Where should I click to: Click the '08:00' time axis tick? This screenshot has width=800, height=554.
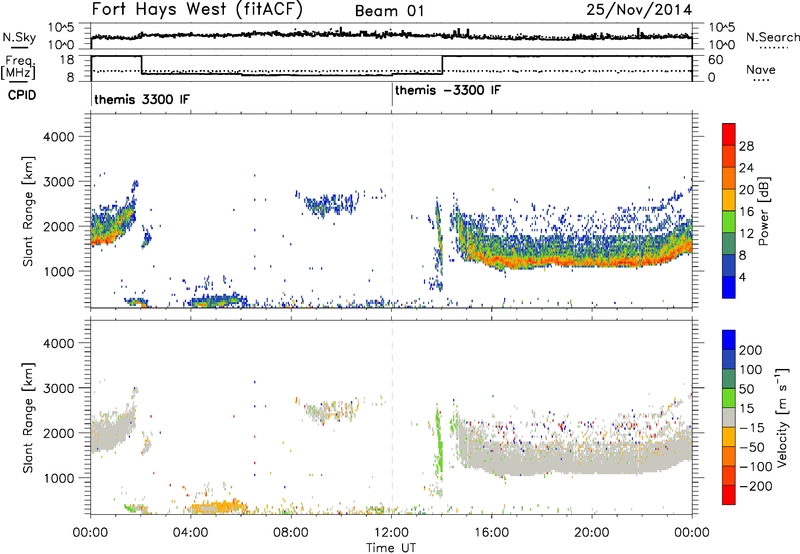pos(291,533)
